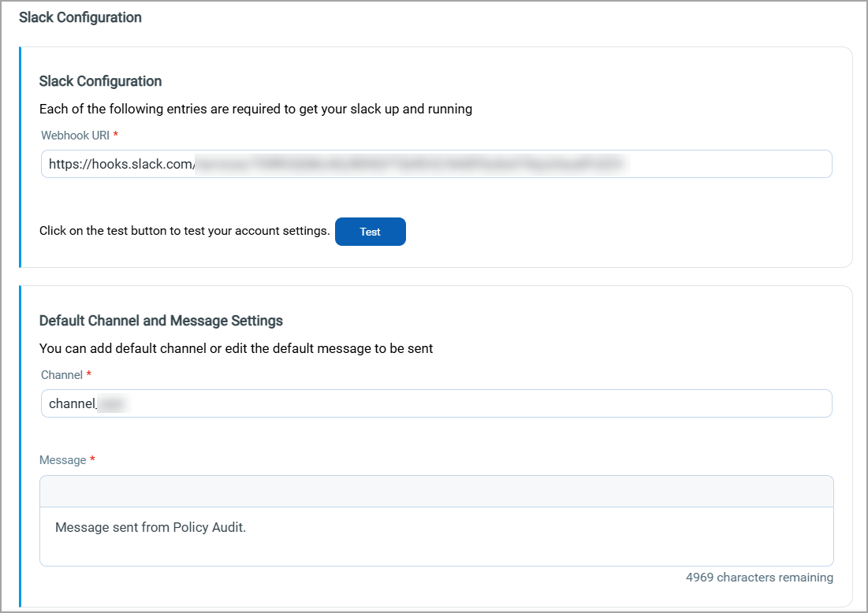Click the Message field label
The height and width of the screenshot is (613, 868).
click(62, 460)
